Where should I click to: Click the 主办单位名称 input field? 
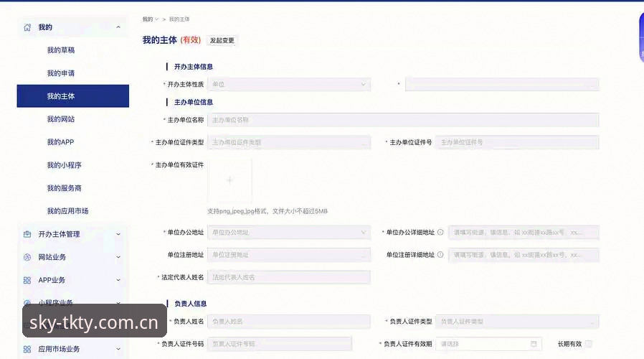click(x=403, y=120)
